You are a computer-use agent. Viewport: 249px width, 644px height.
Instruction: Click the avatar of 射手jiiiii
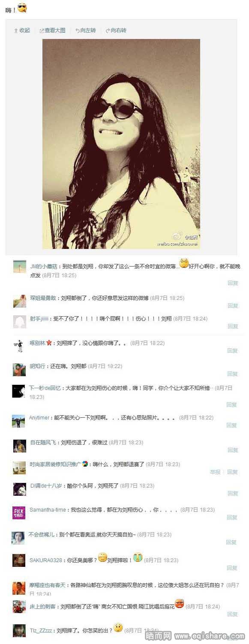tap(19, 322)
